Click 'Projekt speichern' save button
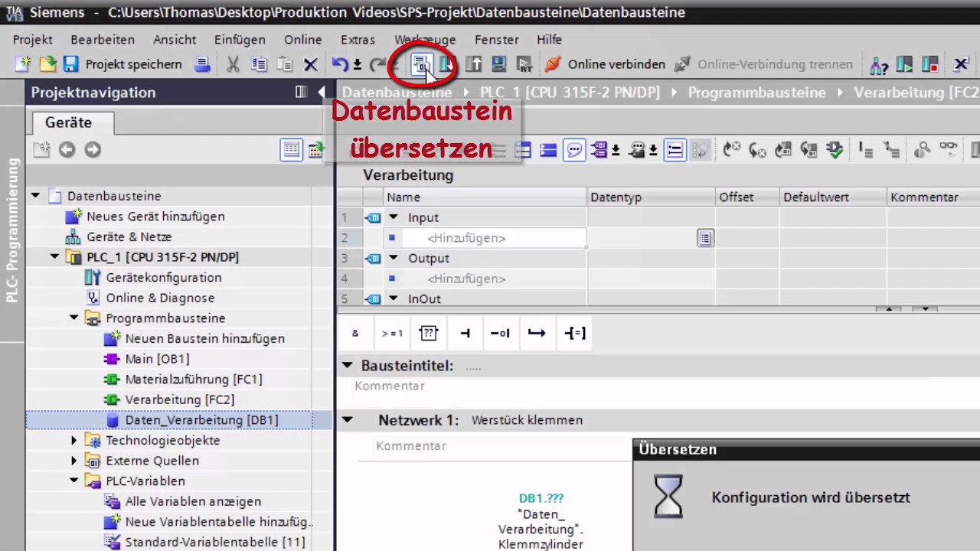Viewport: 980px width, 551px height. click(x=123, y=64)
